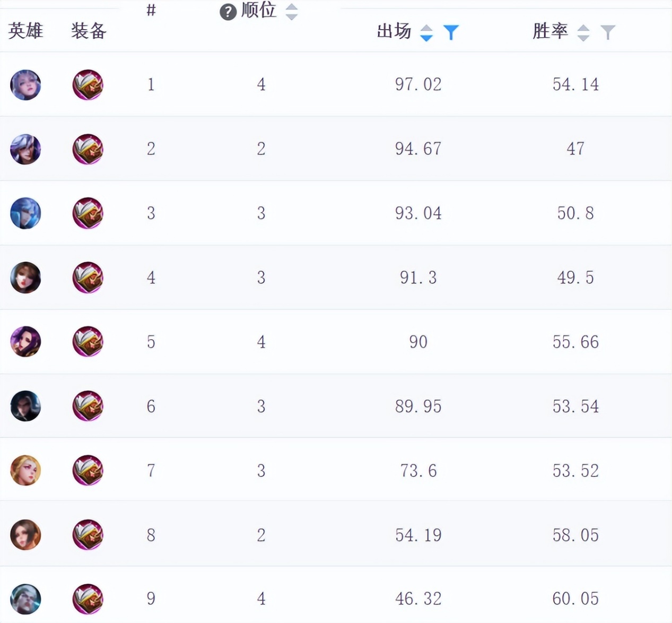The width and height of the screenshot is (672, 623).
Task: Open the blue filter icon next to 出场
Action: 451,33
